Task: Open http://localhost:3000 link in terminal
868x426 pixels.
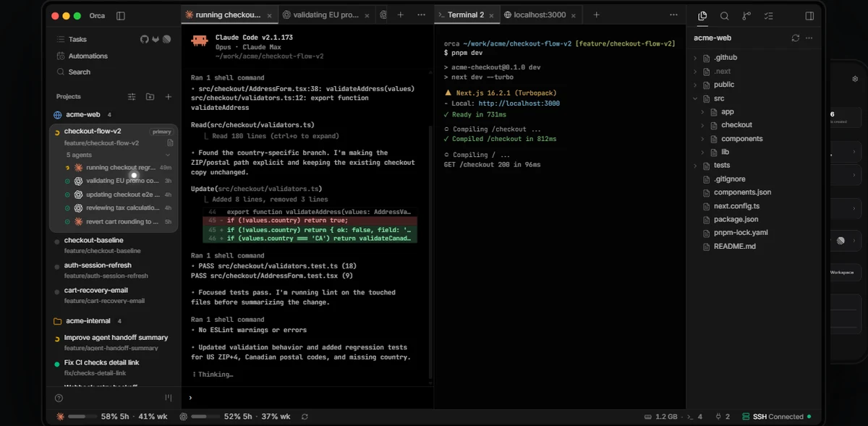Action: pos(519,103)
